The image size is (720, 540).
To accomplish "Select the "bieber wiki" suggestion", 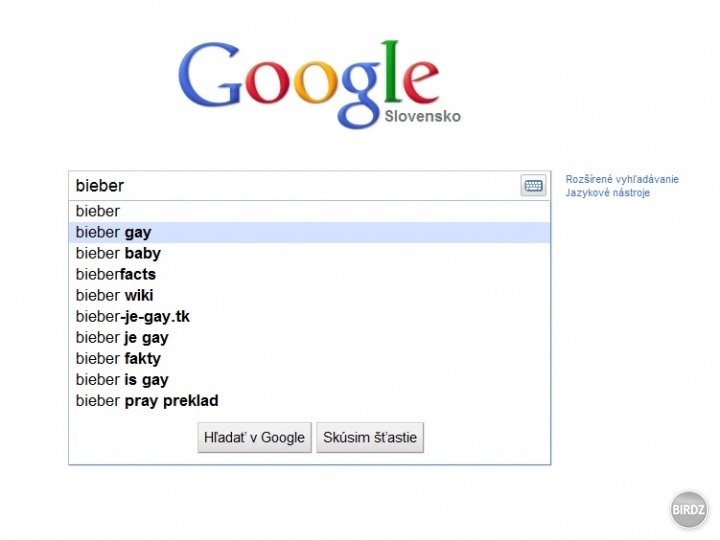I will 309,296.
